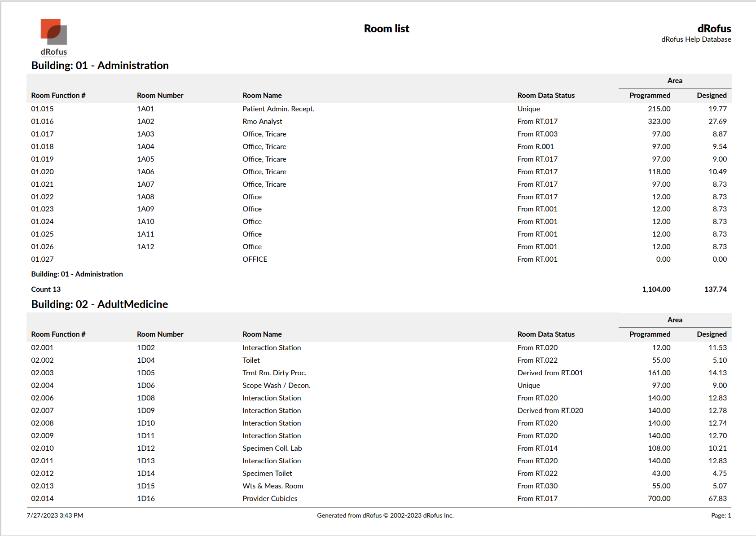
Task: Select the Count 13 summary label
Action: pyautogui.click(x=46, y=289)
